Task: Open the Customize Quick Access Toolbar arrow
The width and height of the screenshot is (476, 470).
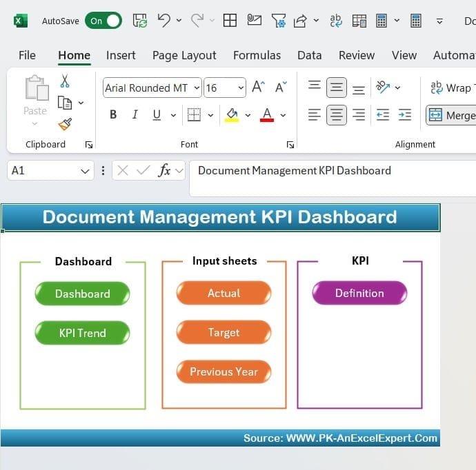Action: coord(439,21)
